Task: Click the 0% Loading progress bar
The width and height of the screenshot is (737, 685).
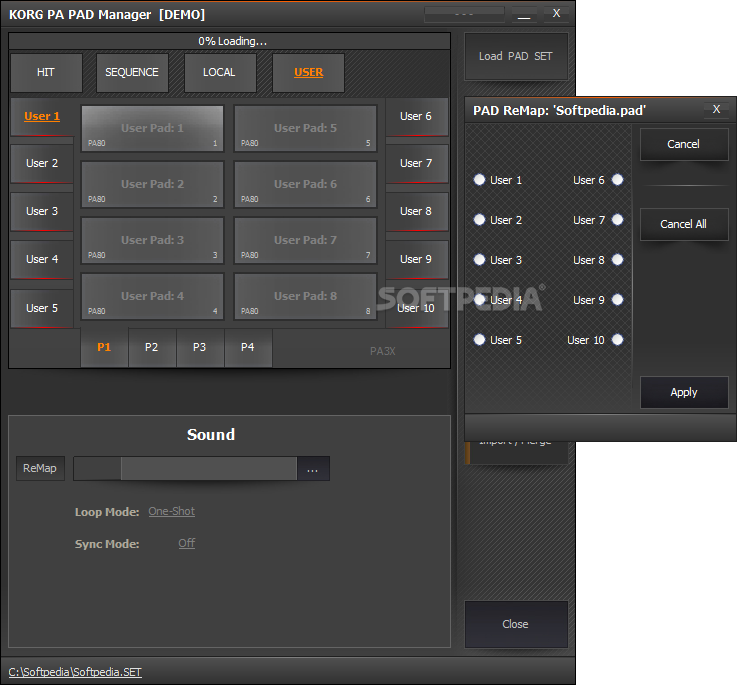Action: [229, 41]
